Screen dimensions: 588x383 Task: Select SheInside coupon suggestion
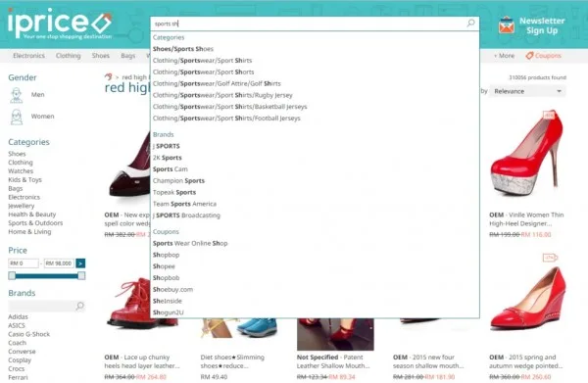168,302
